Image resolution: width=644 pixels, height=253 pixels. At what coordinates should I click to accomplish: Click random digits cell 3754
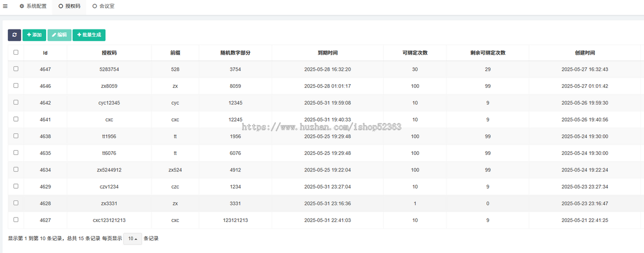click(235, 69)
